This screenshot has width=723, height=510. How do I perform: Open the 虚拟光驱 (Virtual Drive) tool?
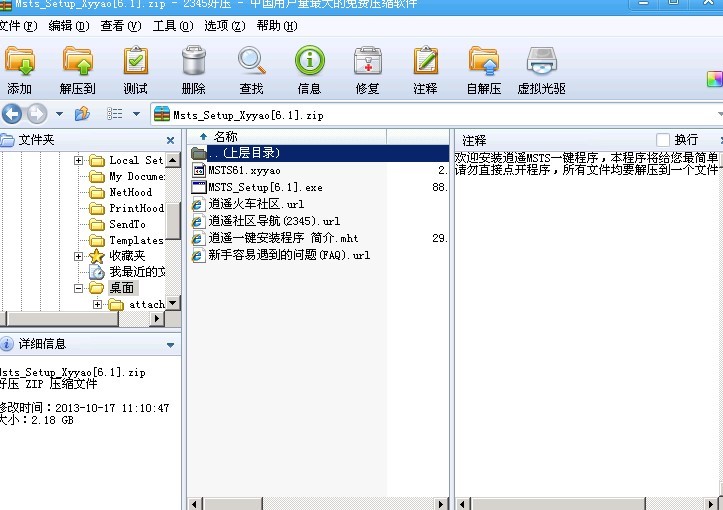coord(541,70)
